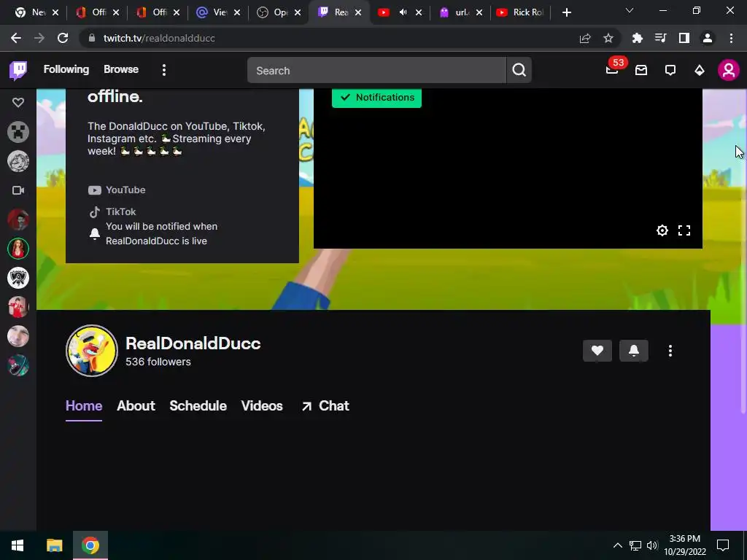The image size is (747, 560).
Task: Open the notifications inbox with 53 badge
Action: [612, 70]
